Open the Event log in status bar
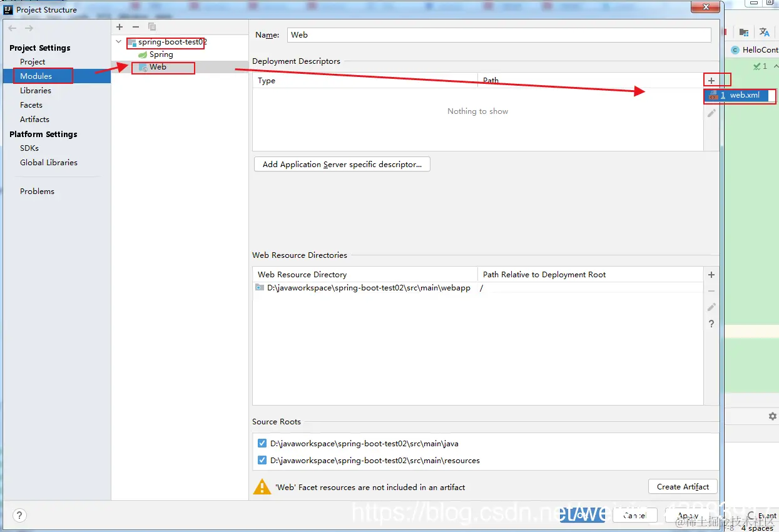The image size is (779, 532). tap(763, 516)
